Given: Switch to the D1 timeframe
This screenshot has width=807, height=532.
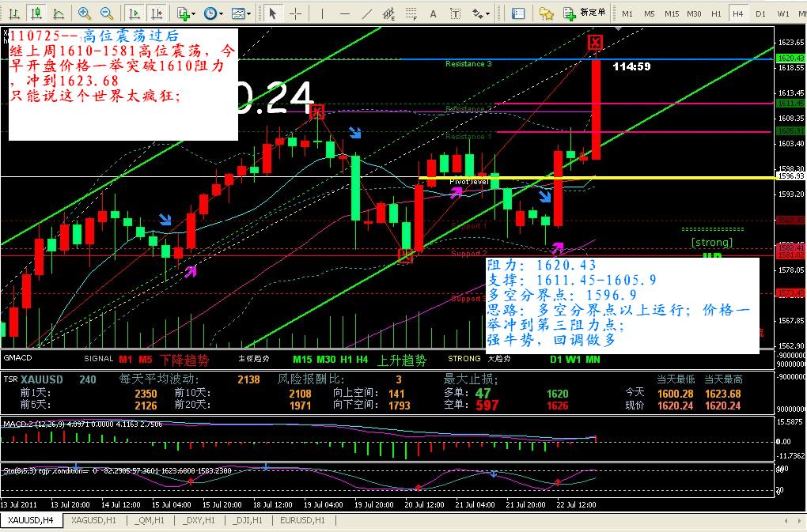Looking at the screenshot, I should tap(760, 13).
